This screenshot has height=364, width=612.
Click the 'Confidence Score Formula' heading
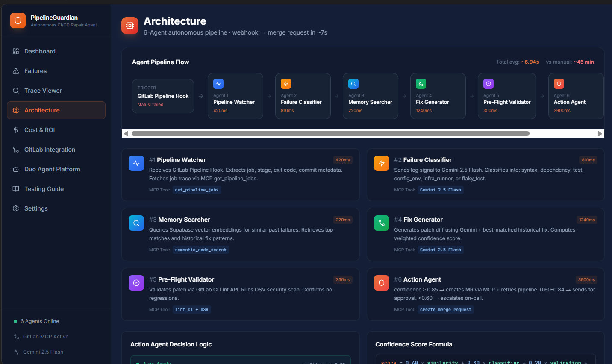pyautogui.click(x=414, y=344)
